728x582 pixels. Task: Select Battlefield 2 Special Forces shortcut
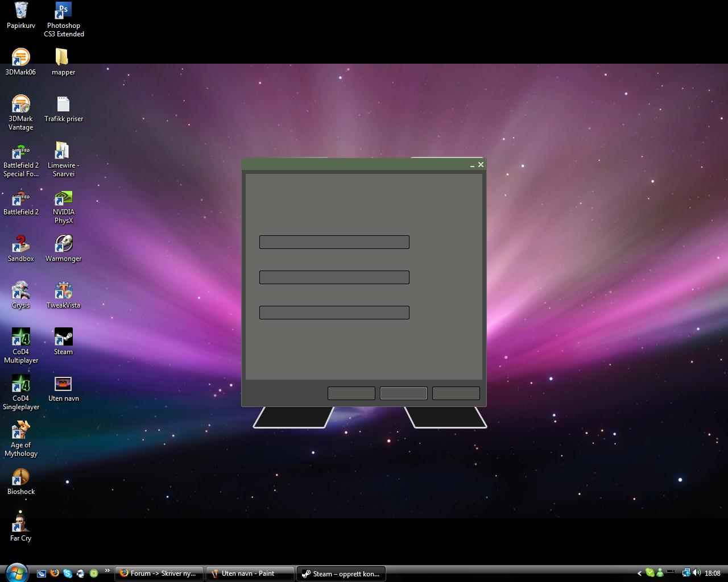[x=21, y=160]
